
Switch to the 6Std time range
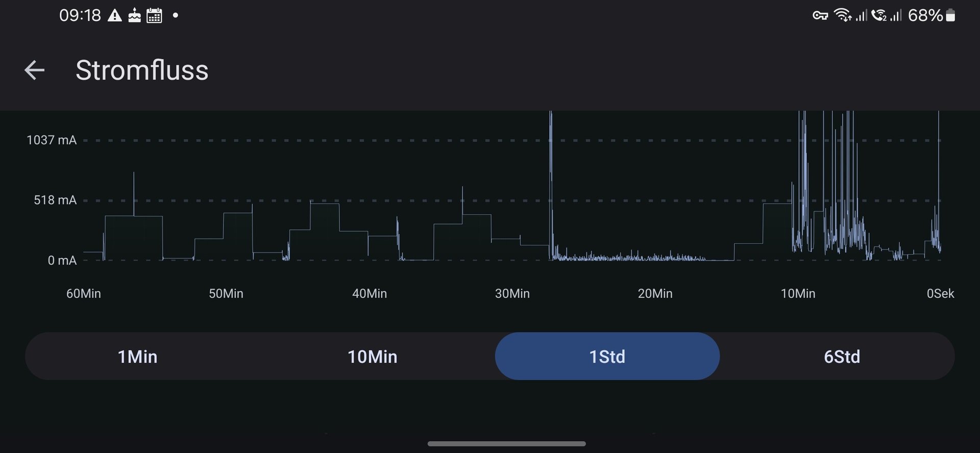coord(842,356)
